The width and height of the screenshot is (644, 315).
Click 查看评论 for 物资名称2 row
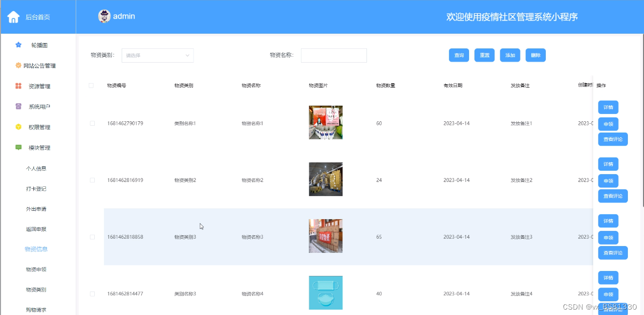(x=613, y=196)
